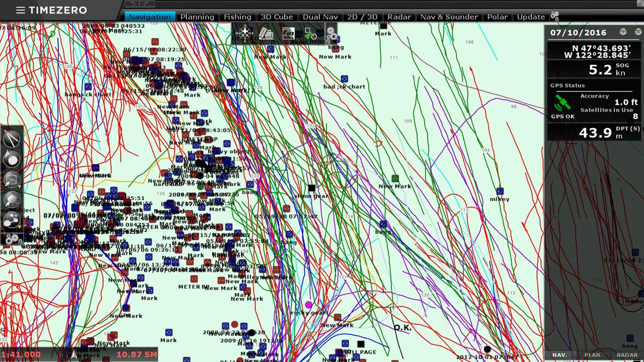
Task: Add data with the NavData plus button
Action: point(623,32)
